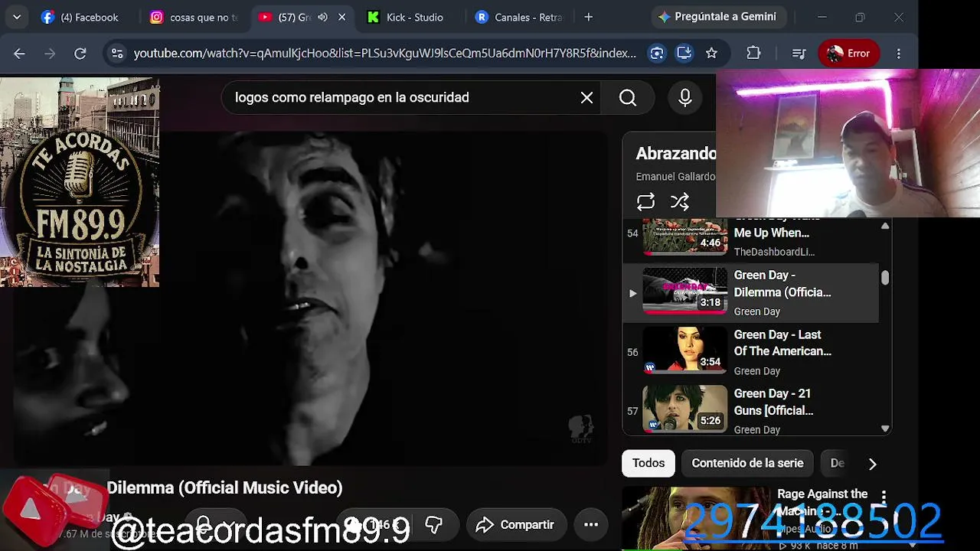The height and width of the screenshot is (551, 980).
Task: Open the tab search dropdown arrow
Action: coord(17,17)
